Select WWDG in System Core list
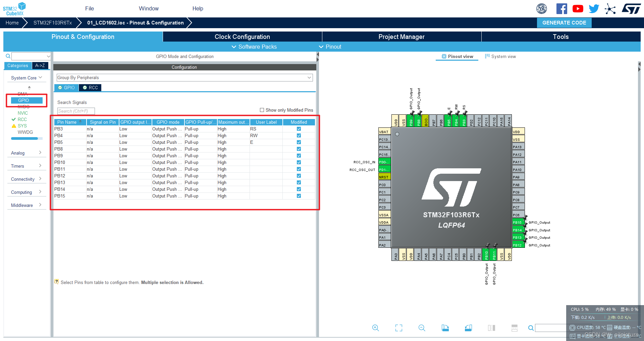This screenshot has width=644, height=341. [x=25, y=132]
